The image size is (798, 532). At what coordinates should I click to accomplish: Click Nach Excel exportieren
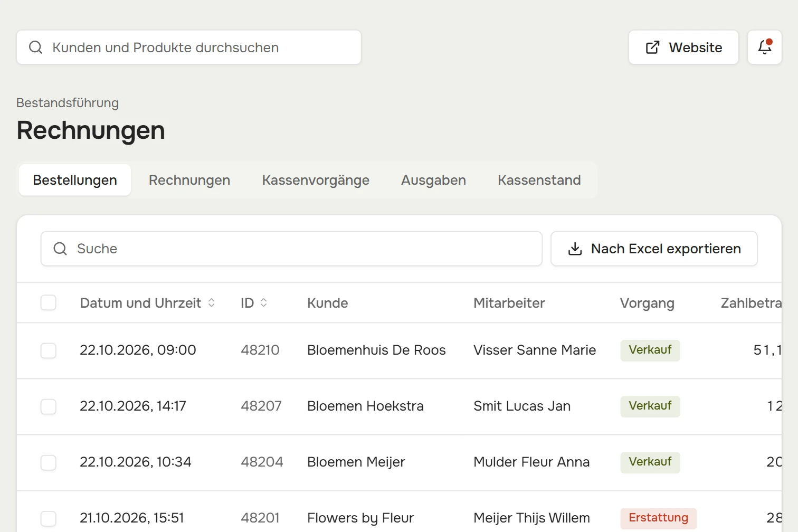tap(654, 249)
